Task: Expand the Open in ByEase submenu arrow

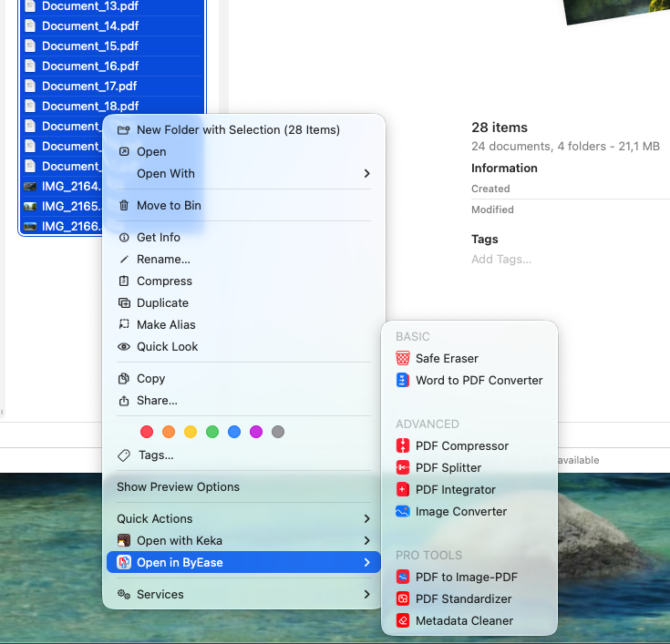Action: (366, 562)
